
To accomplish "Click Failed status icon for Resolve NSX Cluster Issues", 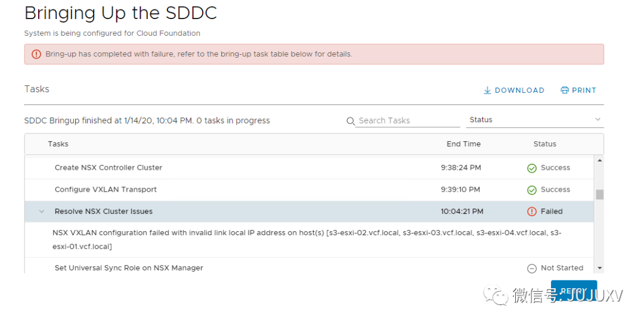I will coord(532,211).
